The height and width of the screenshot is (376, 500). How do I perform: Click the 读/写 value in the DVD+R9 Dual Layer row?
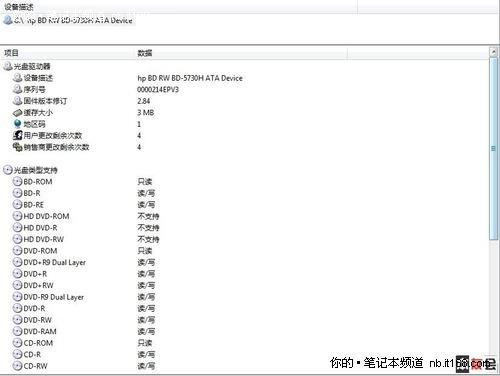[146, 262]
